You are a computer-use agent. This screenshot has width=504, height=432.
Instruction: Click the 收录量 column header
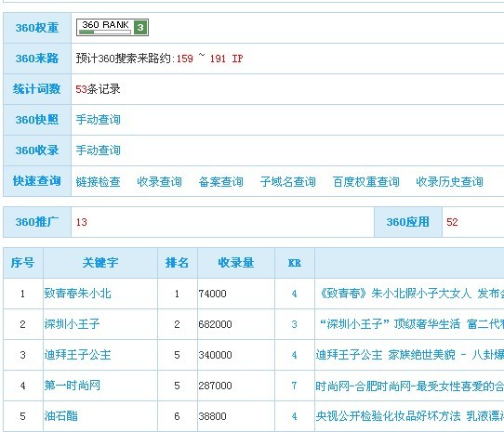click(236, 263)
